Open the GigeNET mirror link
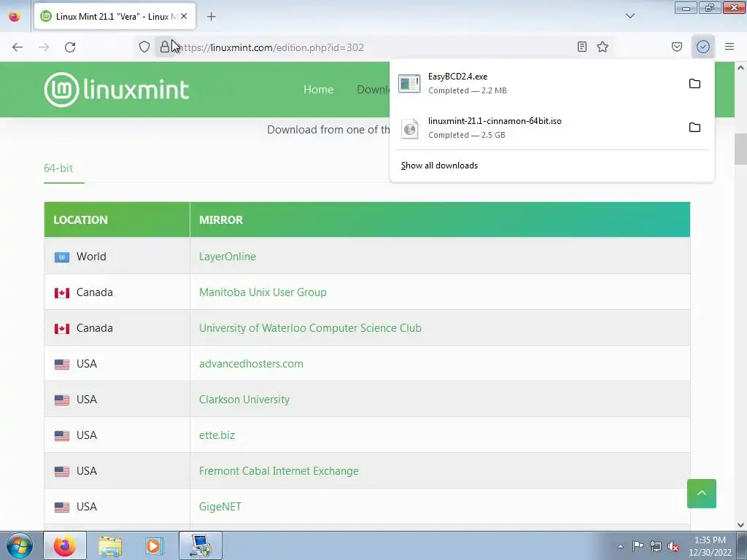Screen dimensions: 747x560 (x=220, y=506)
